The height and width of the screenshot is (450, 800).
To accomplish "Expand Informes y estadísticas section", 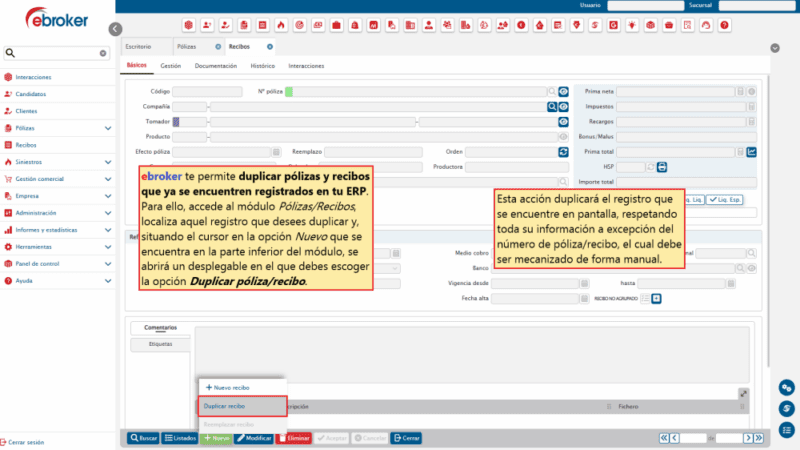I will point(108,230).
